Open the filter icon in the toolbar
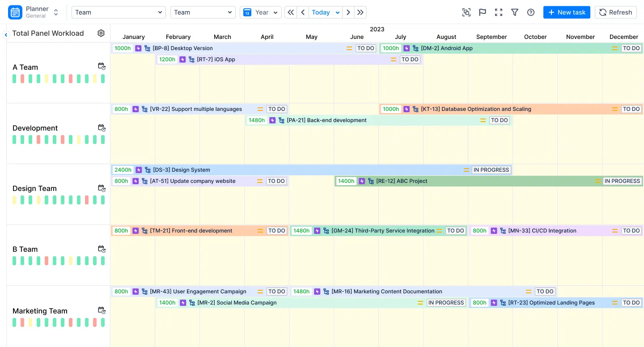This screenshot has width=644, height=347. click(515, 12)
